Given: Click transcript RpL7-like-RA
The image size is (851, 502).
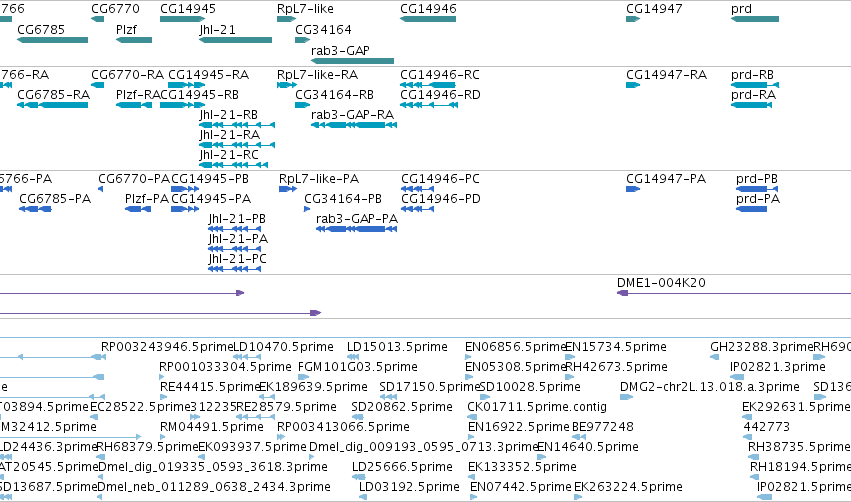Looking at the screenshot, I should [x=317, y=75].
